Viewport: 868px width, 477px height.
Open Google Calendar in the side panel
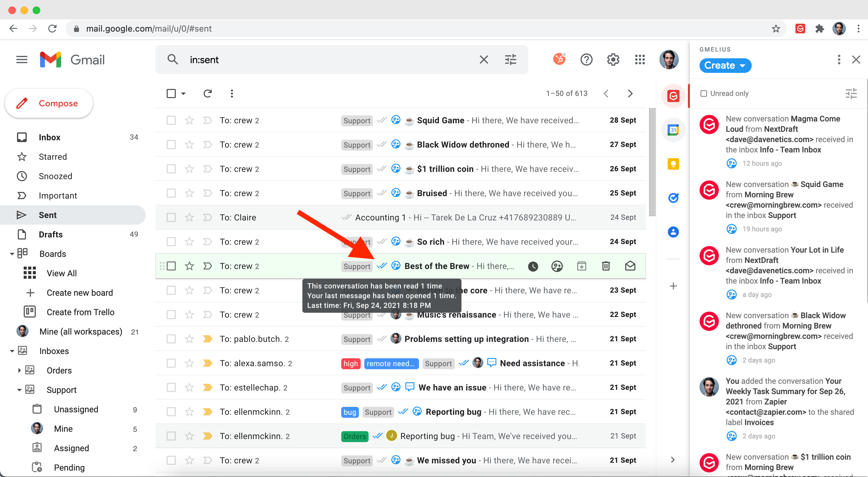coord(673,130)
